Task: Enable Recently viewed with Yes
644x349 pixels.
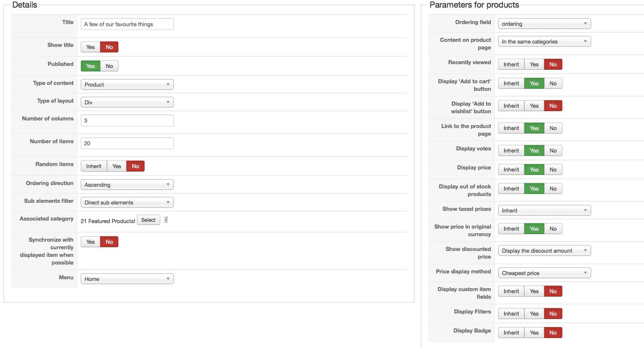Action: pyautogui.click(x=534, y=64)
